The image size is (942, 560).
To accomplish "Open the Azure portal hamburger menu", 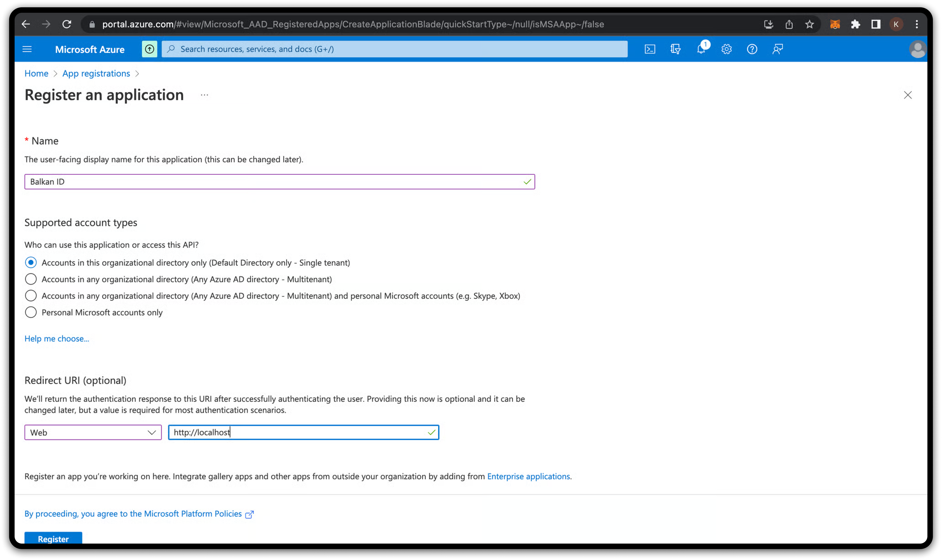I will coord(27,49).
